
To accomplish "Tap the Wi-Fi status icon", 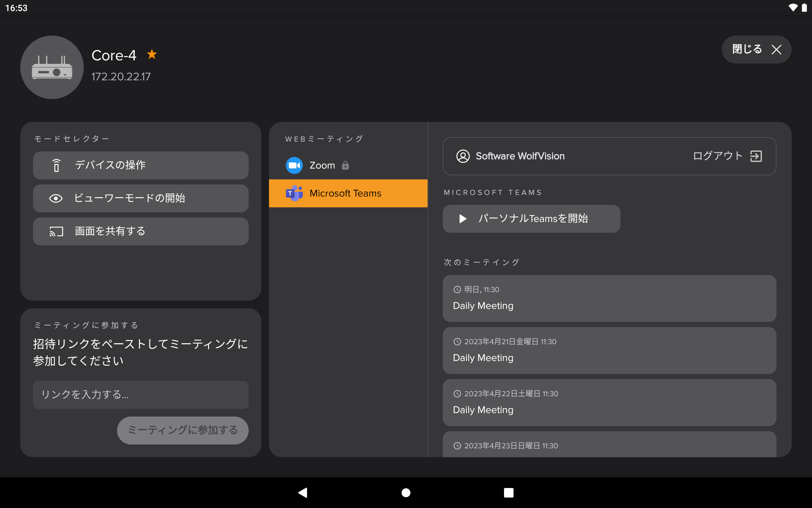I will coord(793,7).
